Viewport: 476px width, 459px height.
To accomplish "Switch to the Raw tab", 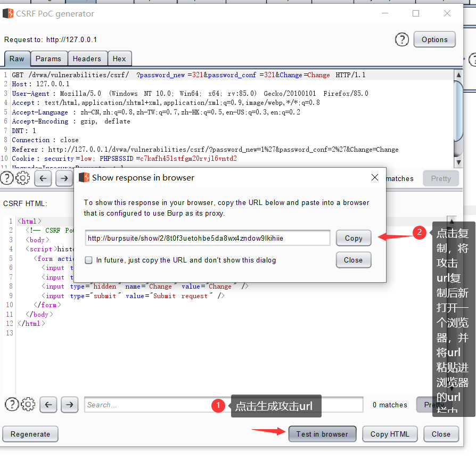I will pyautogui.click(x=17, y=59).
